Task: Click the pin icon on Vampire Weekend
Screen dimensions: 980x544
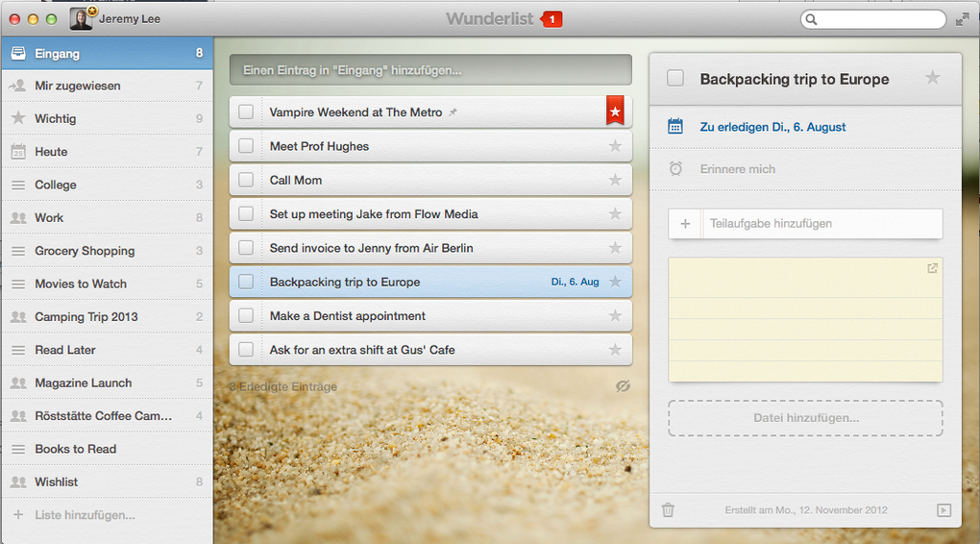Action: click(x=453, y=111)
